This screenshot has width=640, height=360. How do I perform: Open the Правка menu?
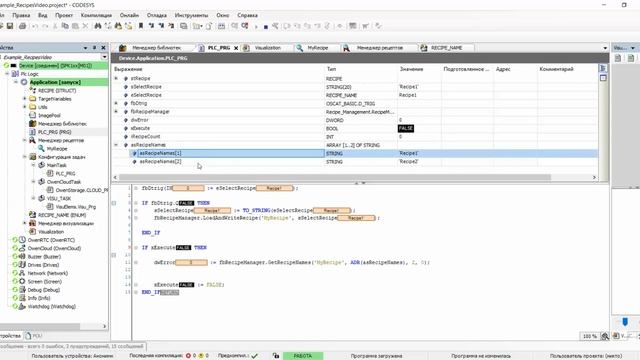(21, 15)
